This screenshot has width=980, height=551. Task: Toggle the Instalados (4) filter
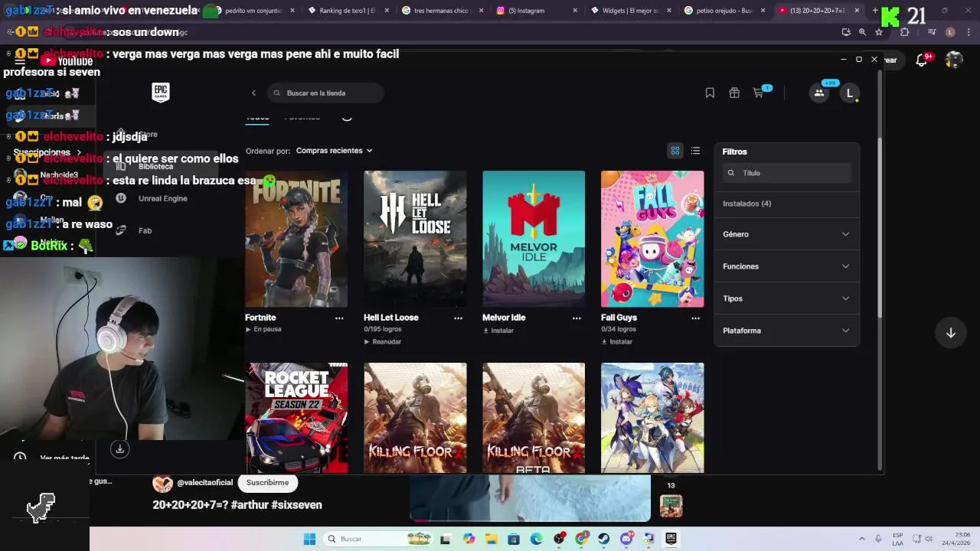(x=746, y=204)
